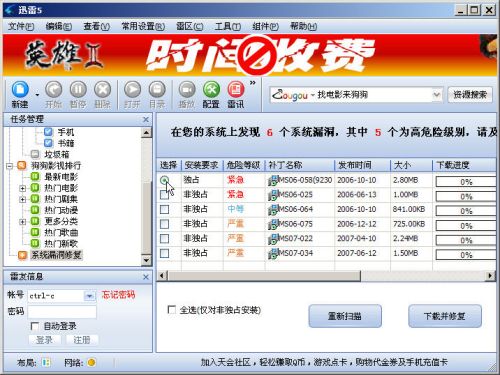Image resolution: width=500 pixels, height=375 pixels.
Task: Check the box for MS06-064 patch
Action: point(164,209)
